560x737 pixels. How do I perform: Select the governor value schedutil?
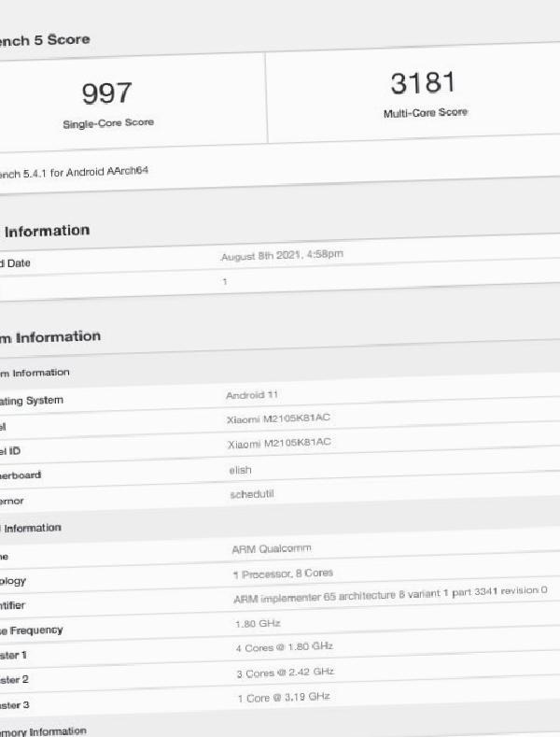click(252, 494)
